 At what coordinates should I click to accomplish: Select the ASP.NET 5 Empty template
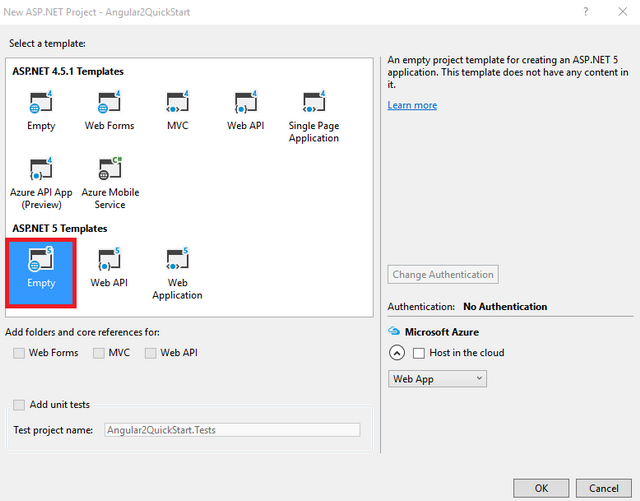41,273
